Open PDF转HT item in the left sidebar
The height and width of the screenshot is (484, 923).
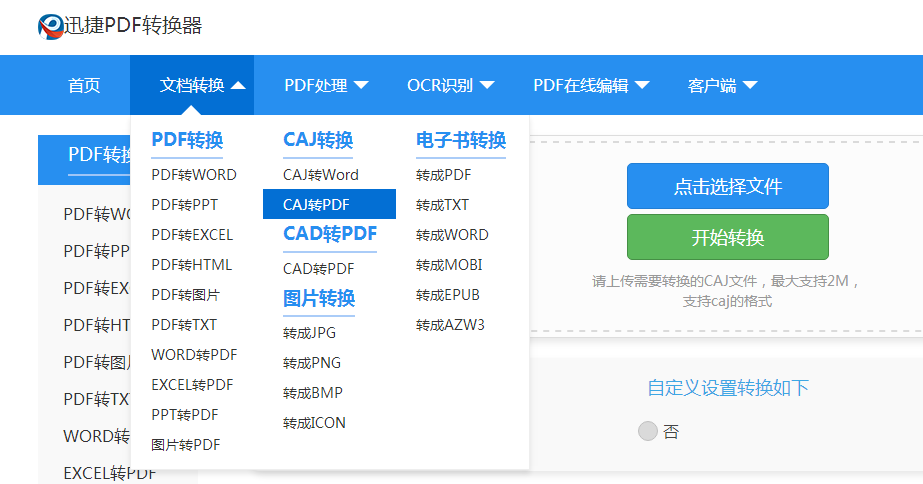(x=97, y=326)
